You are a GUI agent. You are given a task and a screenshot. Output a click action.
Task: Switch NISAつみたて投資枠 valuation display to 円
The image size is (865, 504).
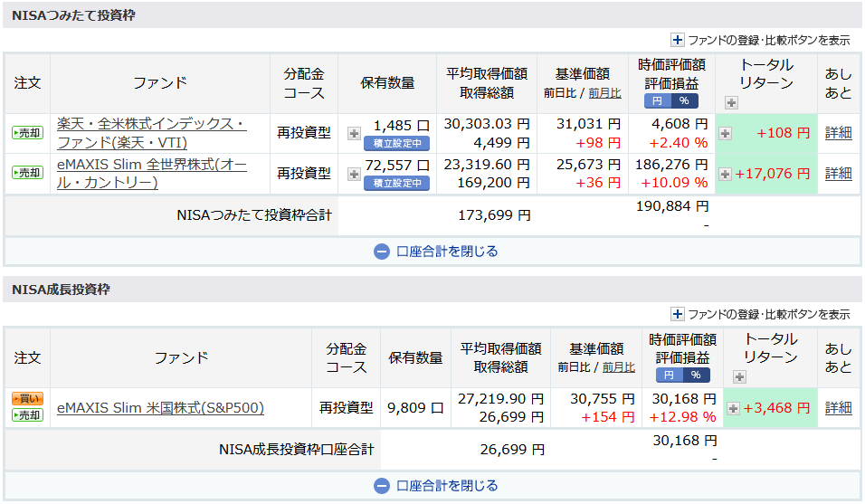tap(658, 100)
